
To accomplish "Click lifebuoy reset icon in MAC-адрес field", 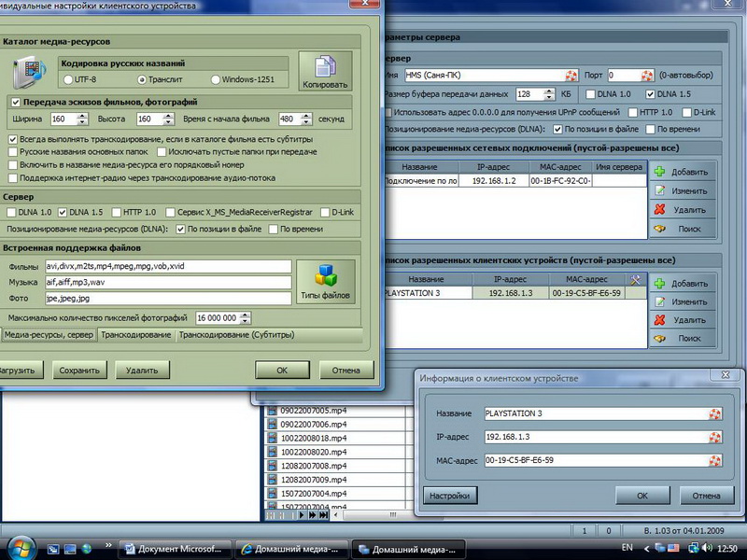I will pyautogui.click(x=714, y=460).
